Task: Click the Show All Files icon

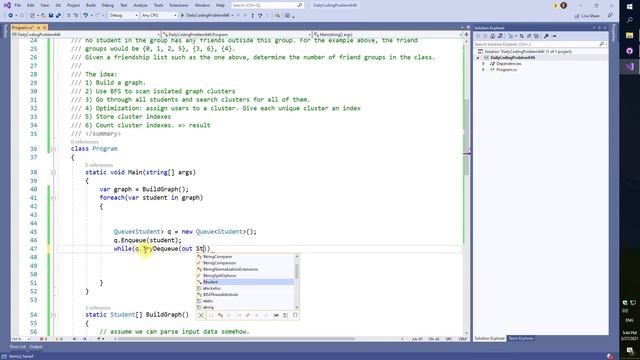Action: (x=536, y=36)
